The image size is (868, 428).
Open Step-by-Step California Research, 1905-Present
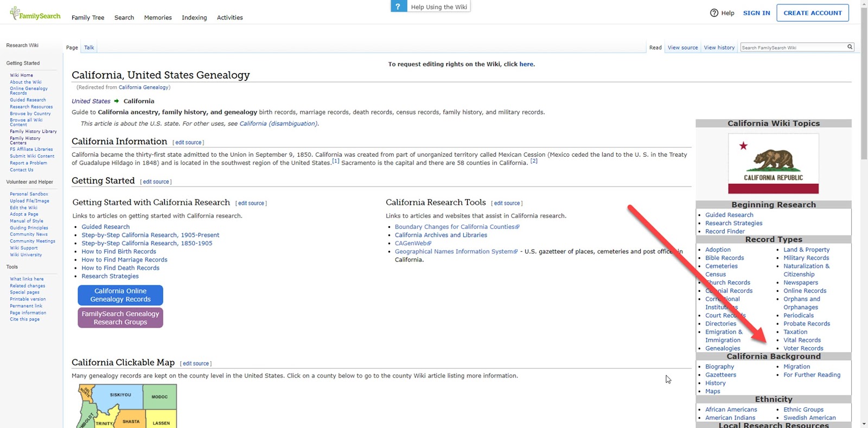[x=150, y=235]
